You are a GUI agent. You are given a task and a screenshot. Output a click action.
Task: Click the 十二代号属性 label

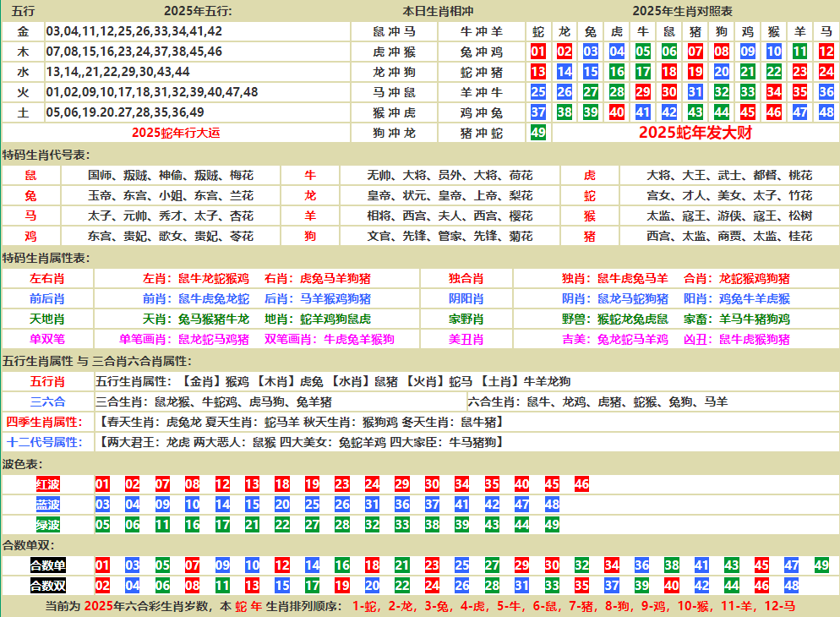click(47, 442)
